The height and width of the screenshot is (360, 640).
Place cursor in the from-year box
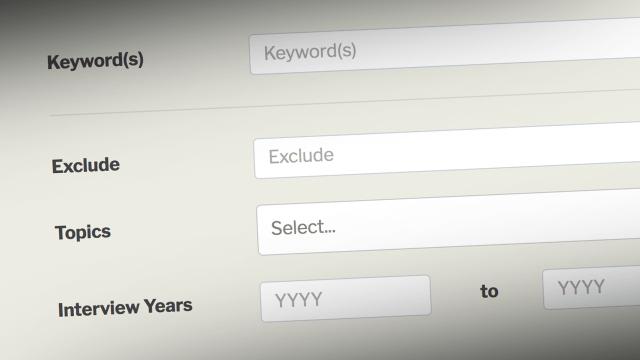(345, 299)
